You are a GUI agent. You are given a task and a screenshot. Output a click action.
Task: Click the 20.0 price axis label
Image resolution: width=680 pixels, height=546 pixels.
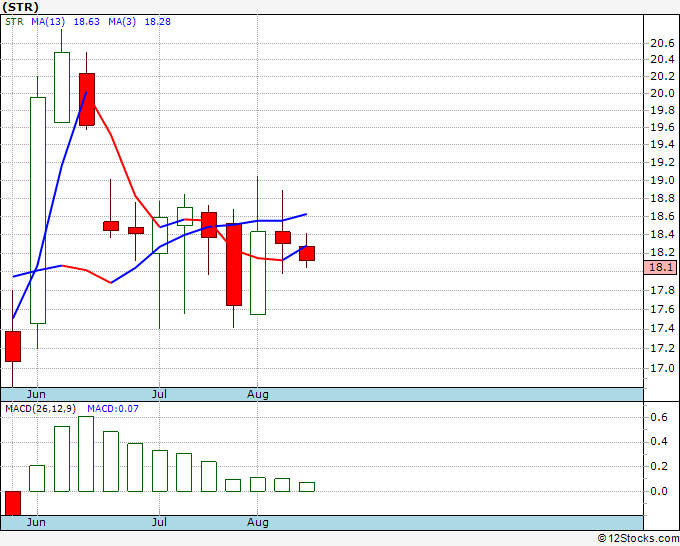click(x=662, y=93)
